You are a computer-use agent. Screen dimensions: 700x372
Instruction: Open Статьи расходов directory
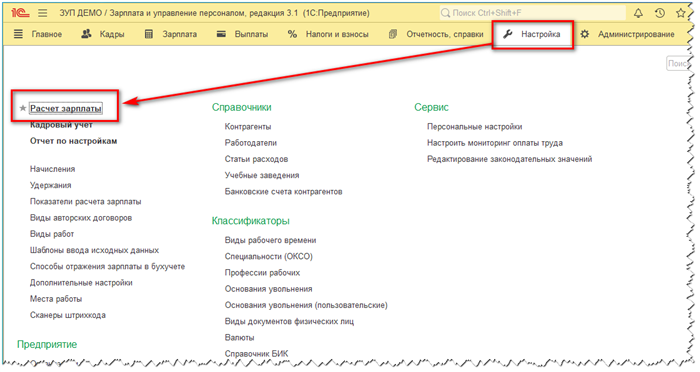coord(256,159)
